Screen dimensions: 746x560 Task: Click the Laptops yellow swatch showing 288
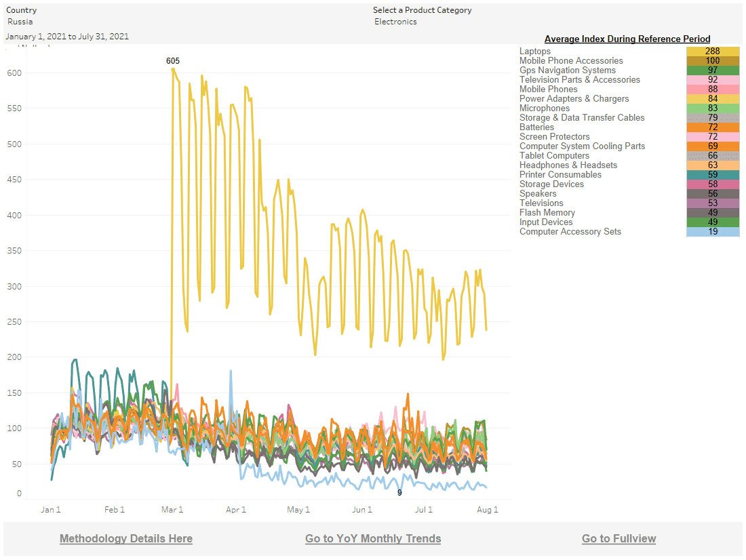(x=713, y=52)
